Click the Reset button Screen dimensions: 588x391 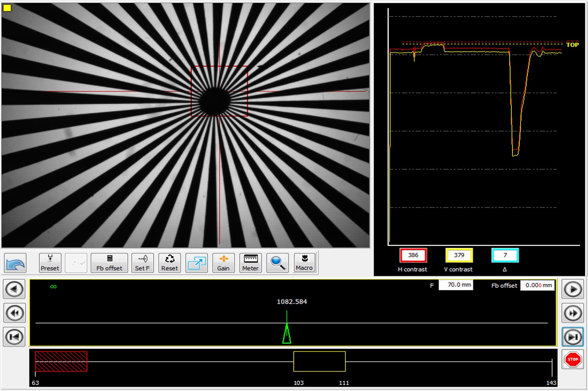click(170, 263)
